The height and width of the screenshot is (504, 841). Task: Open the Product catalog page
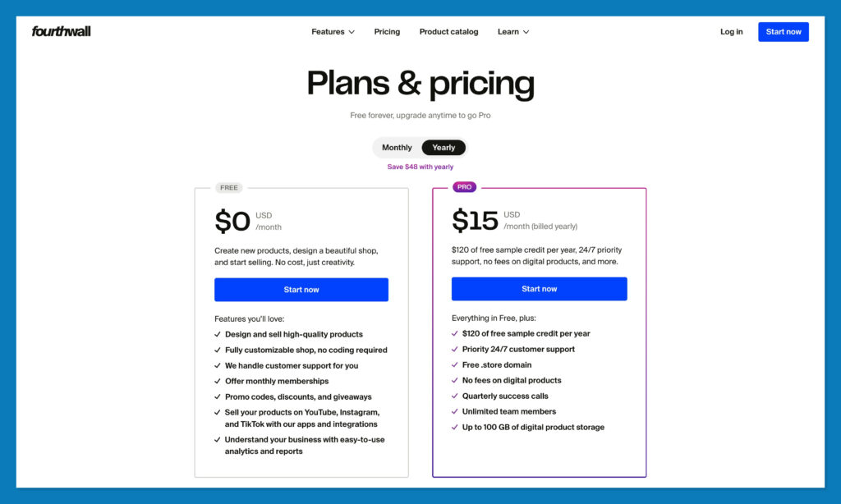click(448, 31)
